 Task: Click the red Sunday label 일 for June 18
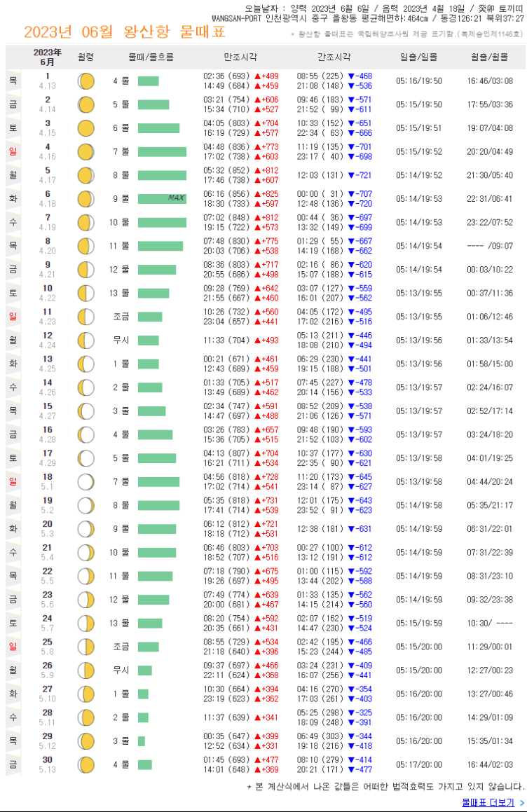pos(13,481)
